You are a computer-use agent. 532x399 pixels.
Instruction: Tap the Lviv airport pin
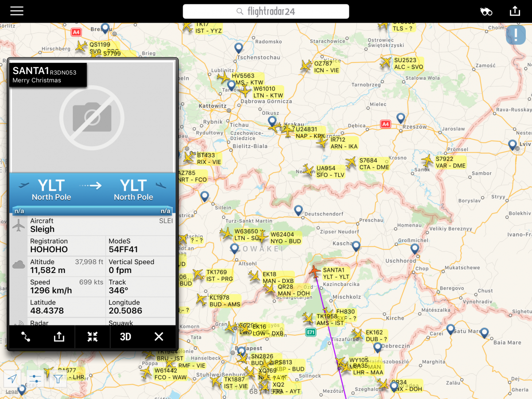pos(512,145)
